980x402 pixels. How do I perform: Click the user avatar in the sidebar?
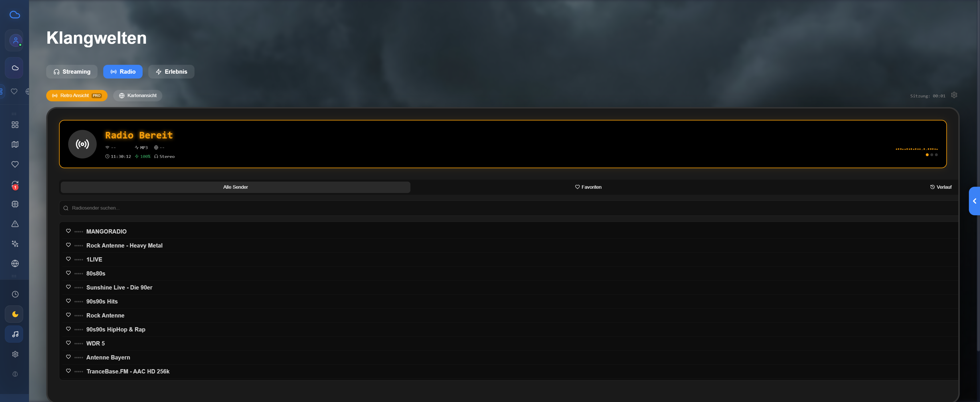tap(15, 40)
